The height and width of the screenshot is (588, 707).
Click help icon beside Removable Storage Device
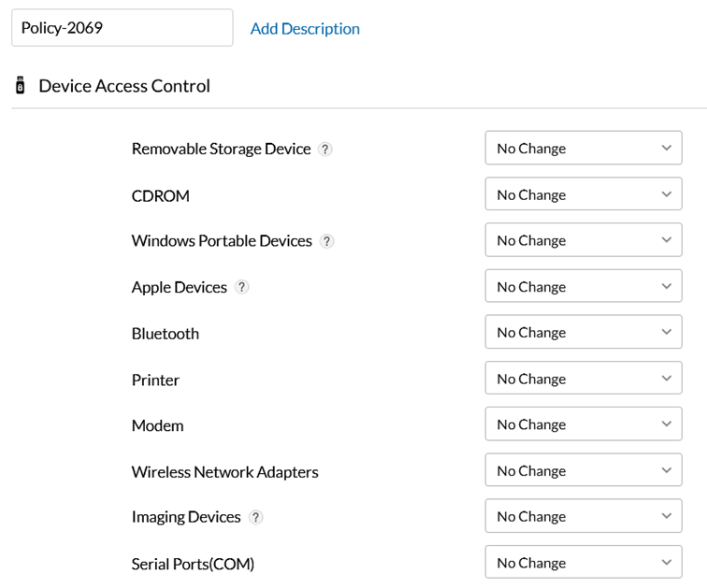tap(325, 149)
